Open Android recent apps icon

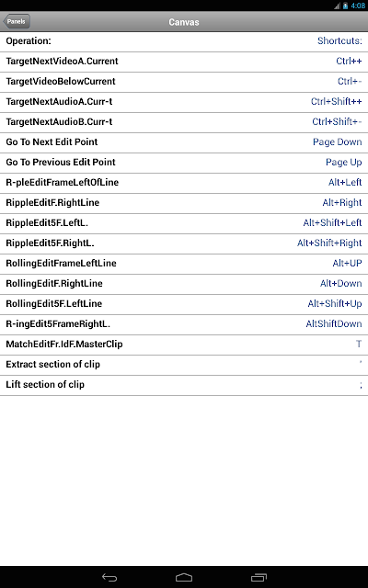pyautogui.click(x=259, y=578)
